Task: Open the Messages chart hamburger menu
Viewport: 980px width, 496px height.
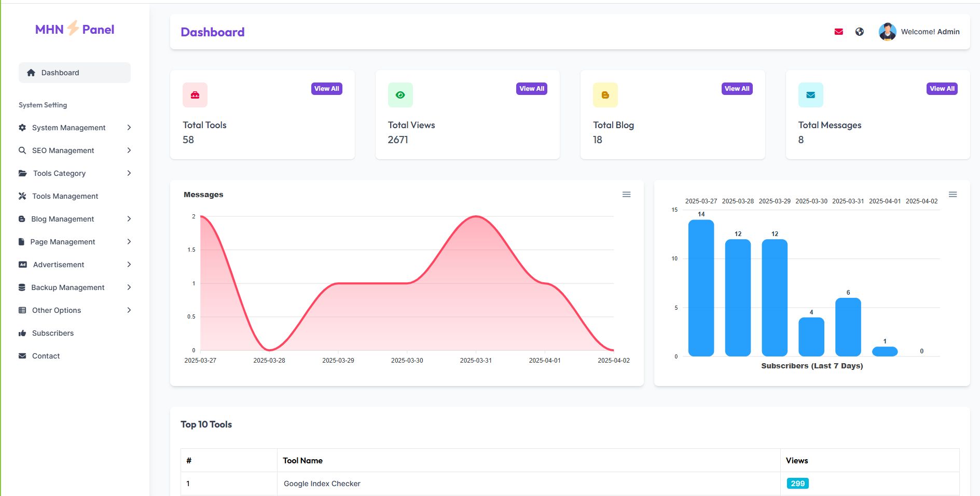Action: [627, 195]
